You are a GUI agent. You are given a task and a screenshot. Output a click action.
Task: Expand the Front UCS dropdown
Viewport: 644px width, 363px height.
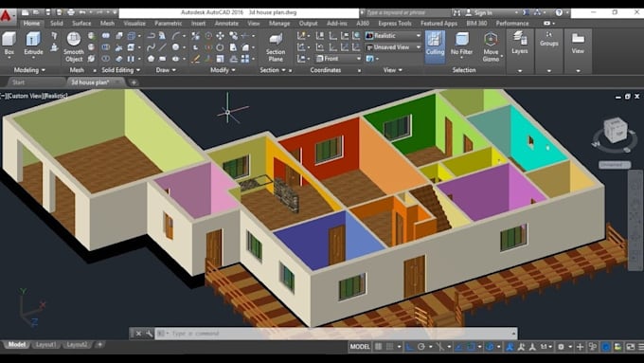point(338,59)
